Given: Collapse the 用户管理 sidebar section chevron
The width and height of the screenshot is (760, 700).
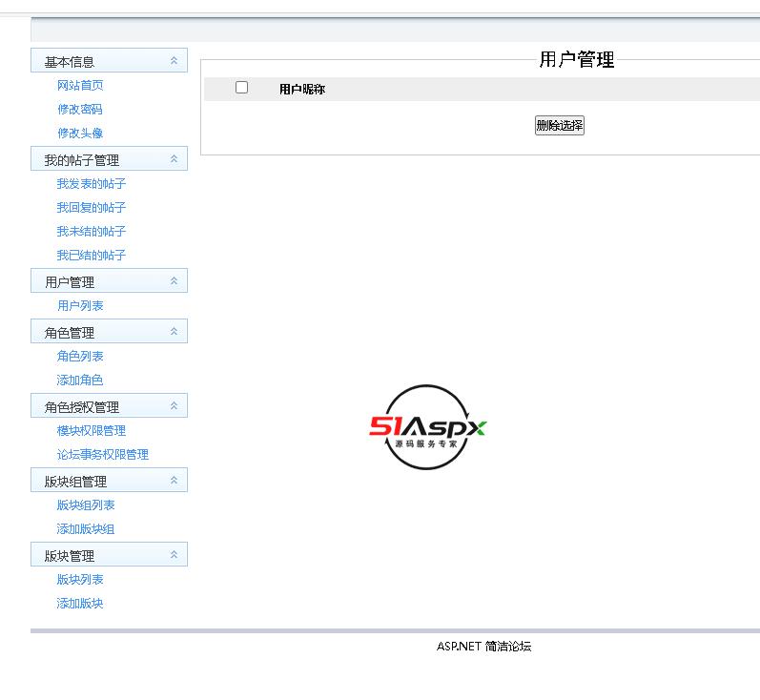Looking at the screenshot, I should (174, 281).
